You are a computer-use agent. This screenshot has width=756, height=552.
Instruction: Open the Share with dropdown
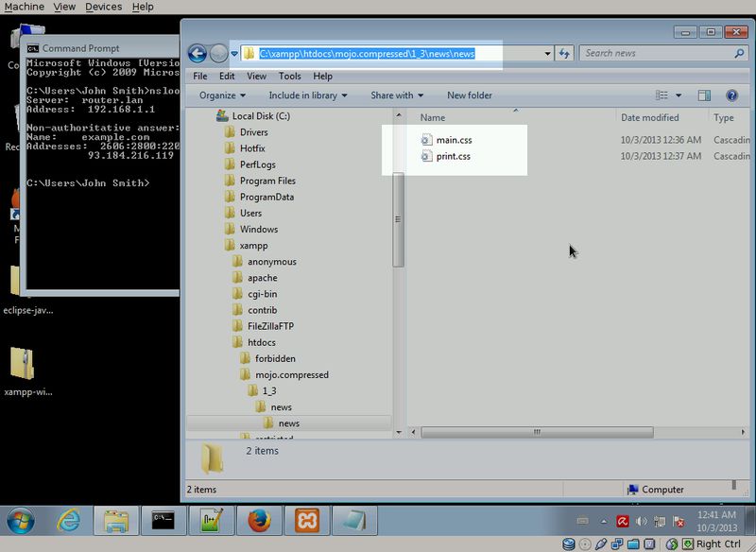click(397, 95)
